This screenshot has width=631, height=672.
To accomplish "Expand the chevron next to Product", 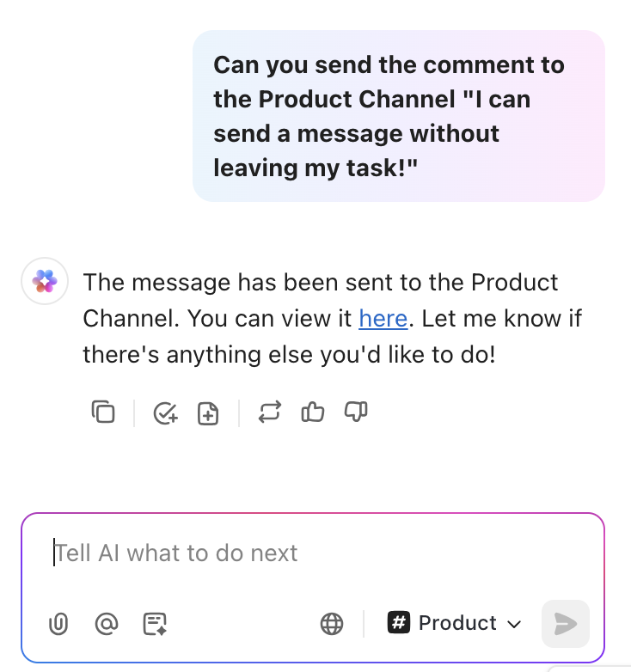I will [515, 625].
